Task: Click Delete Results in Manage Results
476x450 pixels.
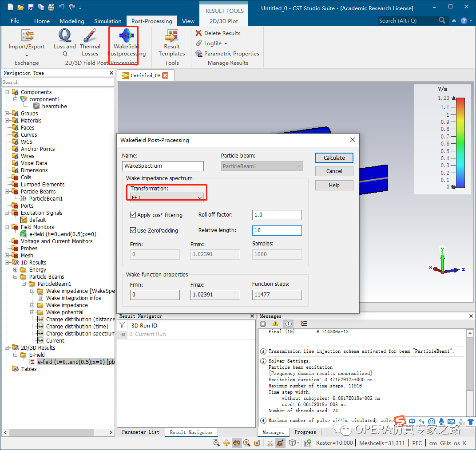Action: point(218,33)
